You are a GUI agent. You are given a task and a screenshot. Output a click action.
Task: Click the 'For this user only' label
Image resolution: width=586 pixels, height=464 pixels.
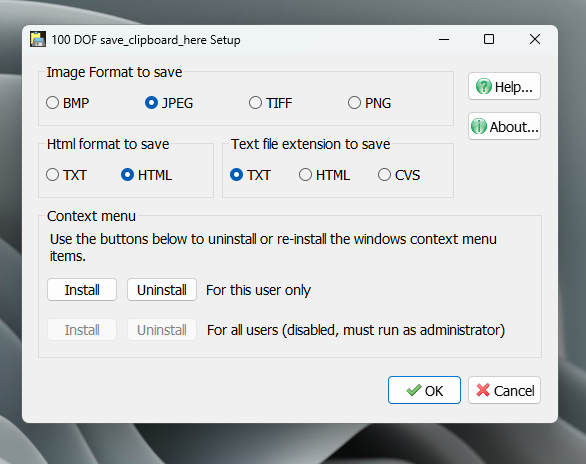click(x=258, y=290)
